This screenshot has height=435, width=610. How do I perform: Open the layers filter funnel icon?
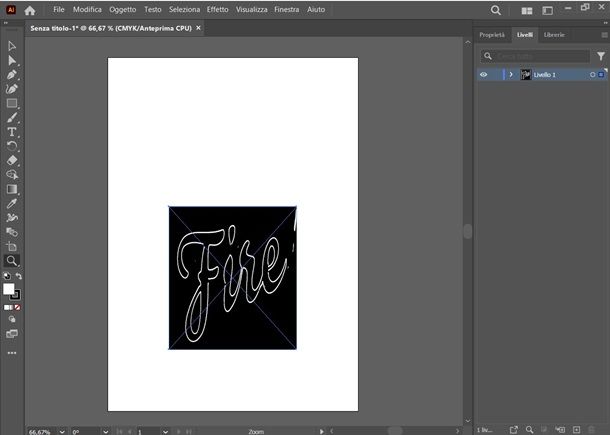click(601, 56)
